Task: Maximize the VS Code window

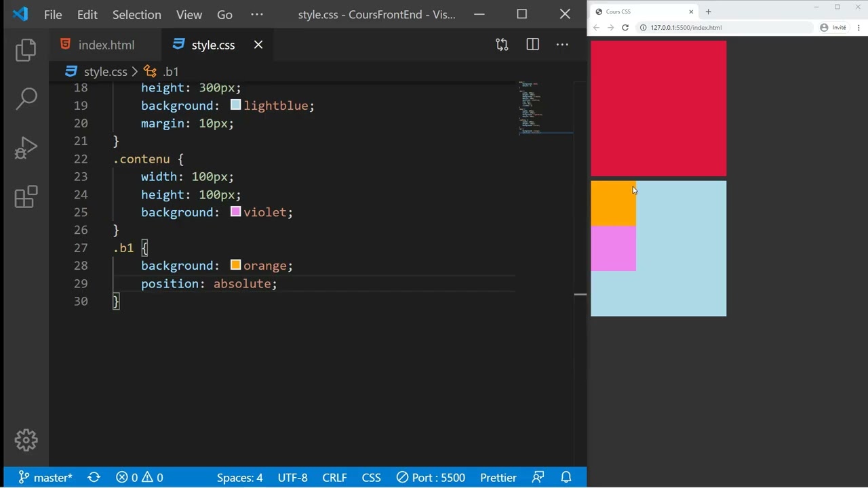Action: pos(521,14)
